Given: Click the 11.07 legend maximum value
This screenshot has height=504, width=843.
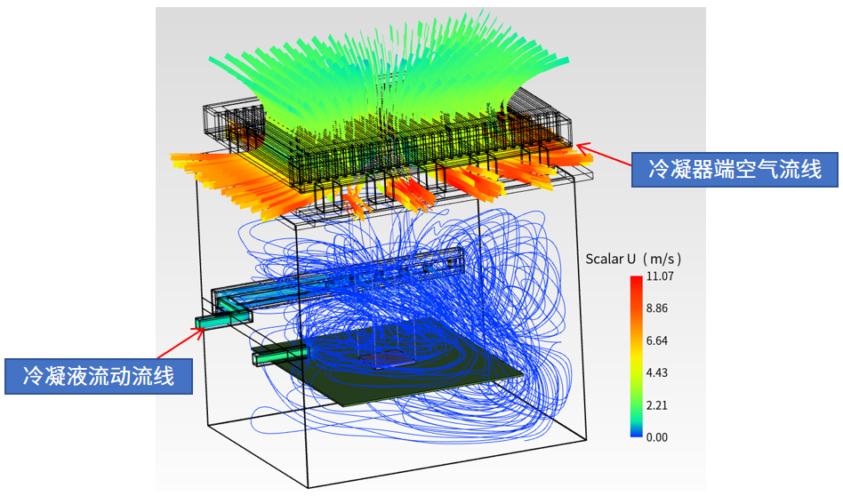Looking at the screenshot, I should tap(660, 276).
